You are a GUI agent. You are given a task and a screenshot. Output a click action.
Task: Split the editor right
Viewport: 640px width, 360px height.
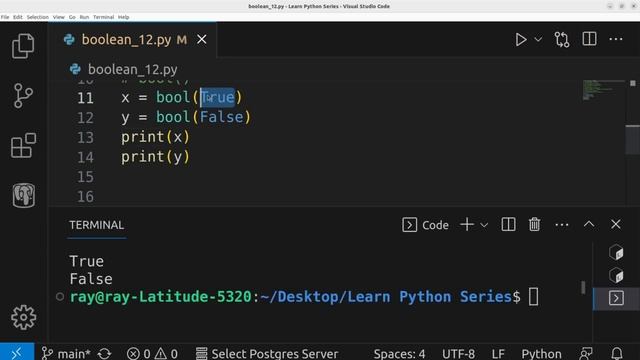coord(589,39)
